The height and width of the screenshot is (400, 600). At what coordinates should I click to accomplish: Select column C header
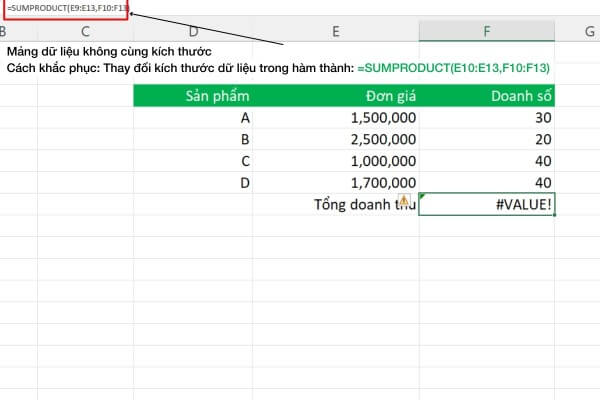pyautogui.click(x=85, y=31)
